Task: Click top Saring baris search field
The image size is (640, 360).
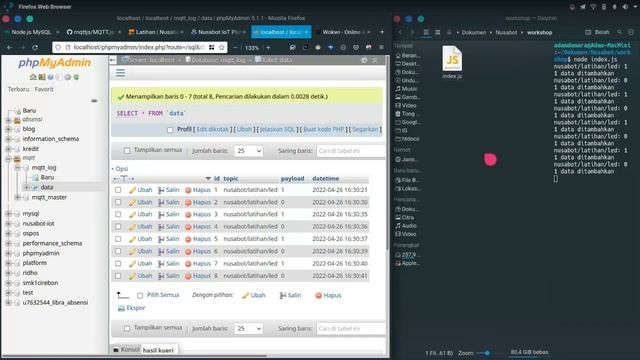Action: [351, 151]
